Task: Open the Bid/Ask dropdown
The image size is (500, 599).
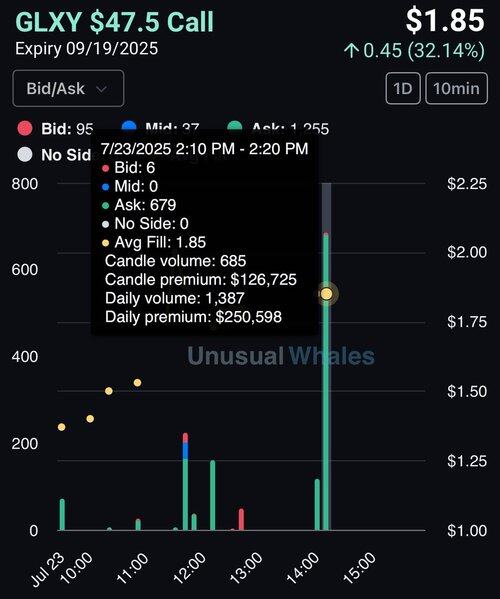Action: pyautogui.click(x=68, y=88)
